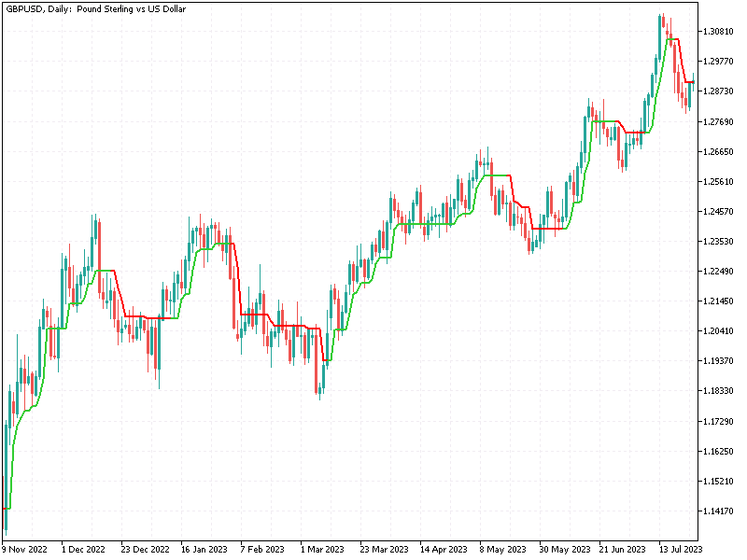Image resolution: width=747 pixels, height=560 pixels.
Task: Select the 1.19370 price label
Action: tap(718, 361)
